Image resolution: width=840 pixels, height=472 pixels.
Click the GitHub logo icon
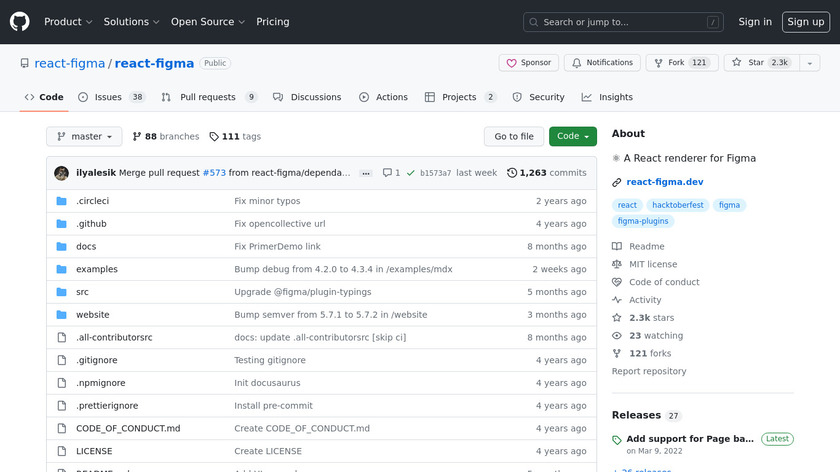pyautogui.click(x=20, y=22)
